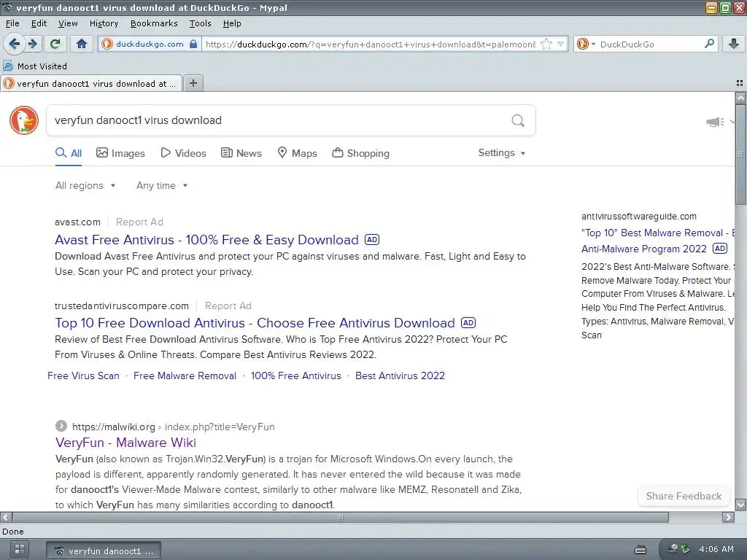
Task: Open the Edit menu
Action: [39, 23]
